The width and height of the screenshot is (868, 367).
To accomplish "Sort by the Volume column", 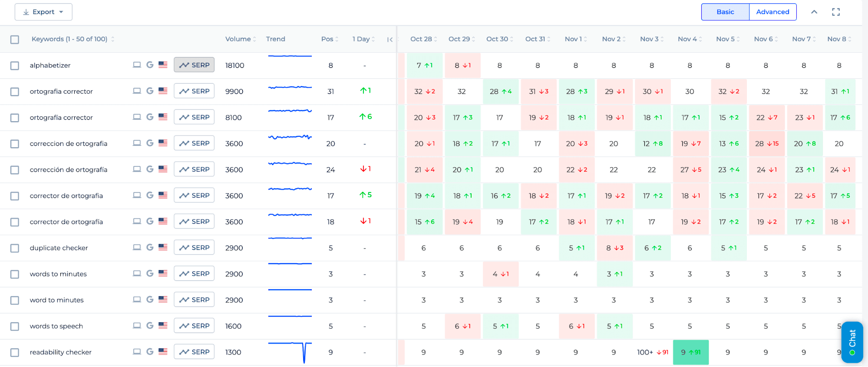I will coord(241,39).
